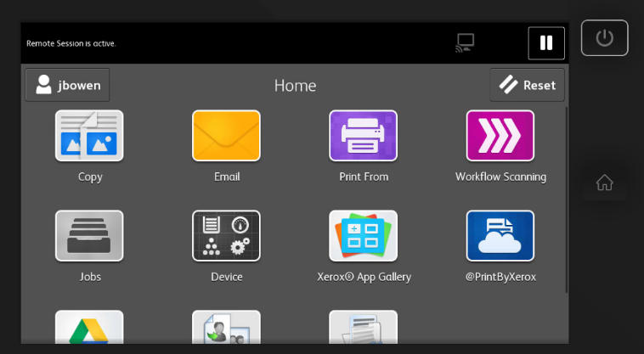This screenshot has height=354, width=644.
Task: Tap the home button beside the screen
Action: coord(605,183)
